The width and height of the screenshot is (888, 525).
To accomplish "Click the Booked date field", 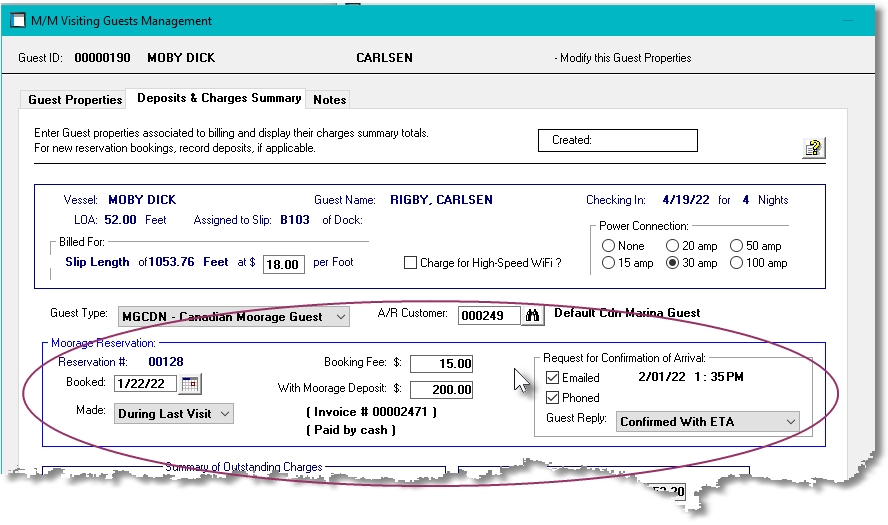I will [x=145, y=384].
